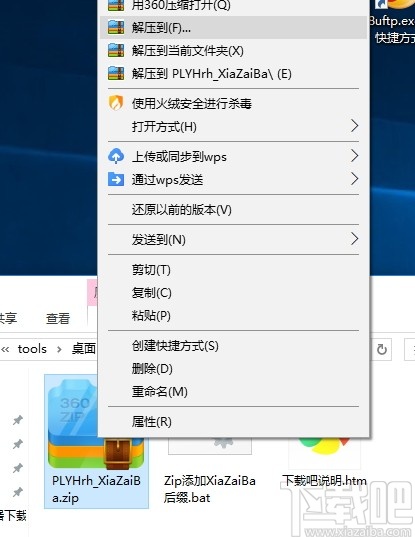Select 还原以前的版本(V)
This screenshot has height=537, width=415.
[233, 209]
